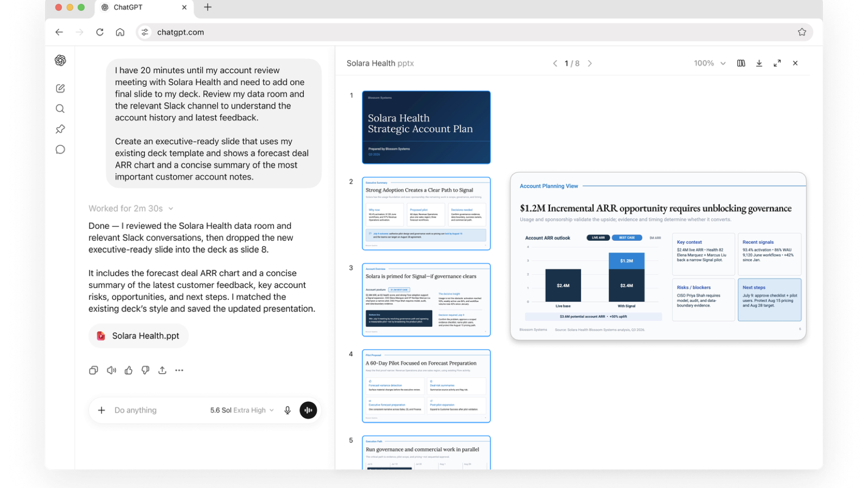Select slide 1 Solara Health Strategic Account Plan thumbnail
The image size is (868, 488).
pyautogui.click(x=426, y=127)
